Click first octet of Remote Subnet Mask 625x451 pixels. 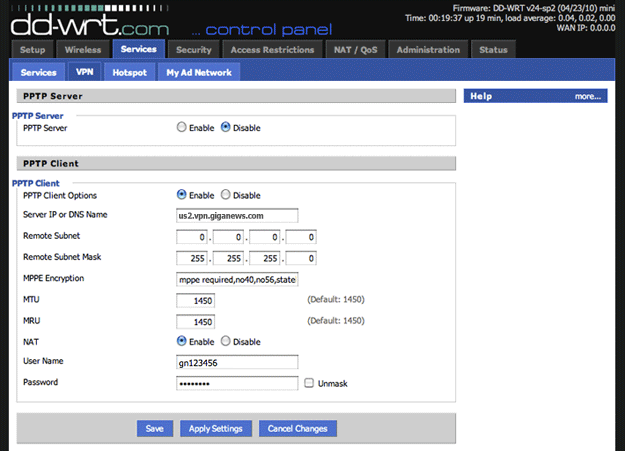tap(192, 258)
